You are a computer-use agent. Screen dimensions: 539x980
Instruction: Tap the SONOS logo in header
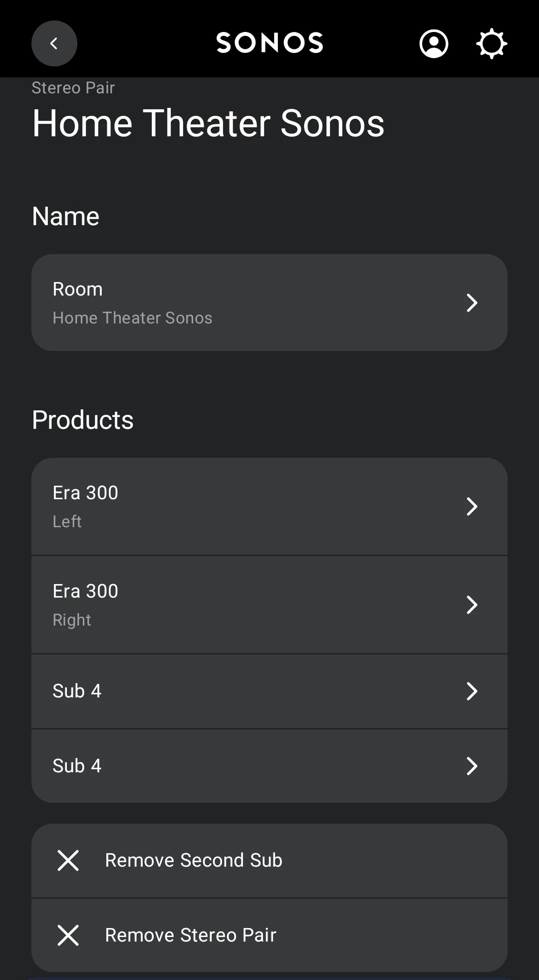click(x=269, y=43)
